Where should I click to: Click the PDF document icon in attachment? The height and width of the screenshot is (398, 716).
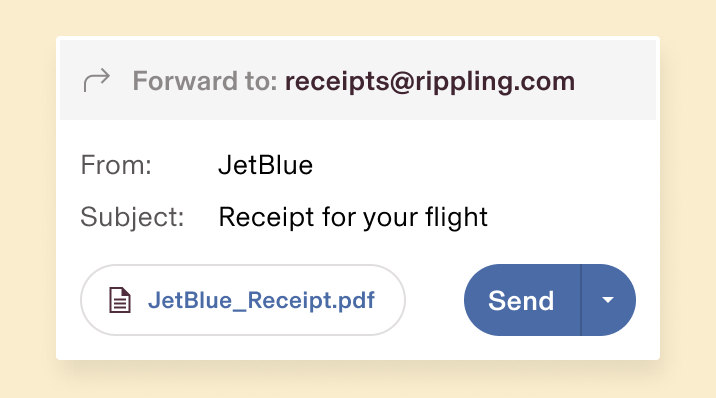(x=120, y=300)
